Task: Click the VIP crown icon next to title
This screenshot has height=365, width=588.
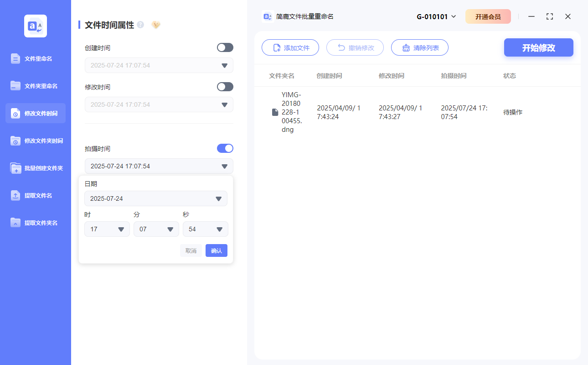Action: tap(156, 25)
